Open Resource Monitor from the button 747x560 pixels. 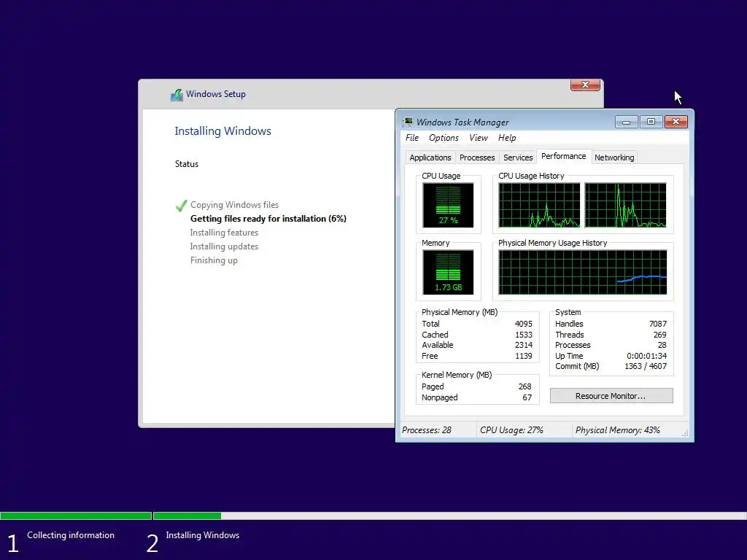pyautogui.click(x=611, y=396)
